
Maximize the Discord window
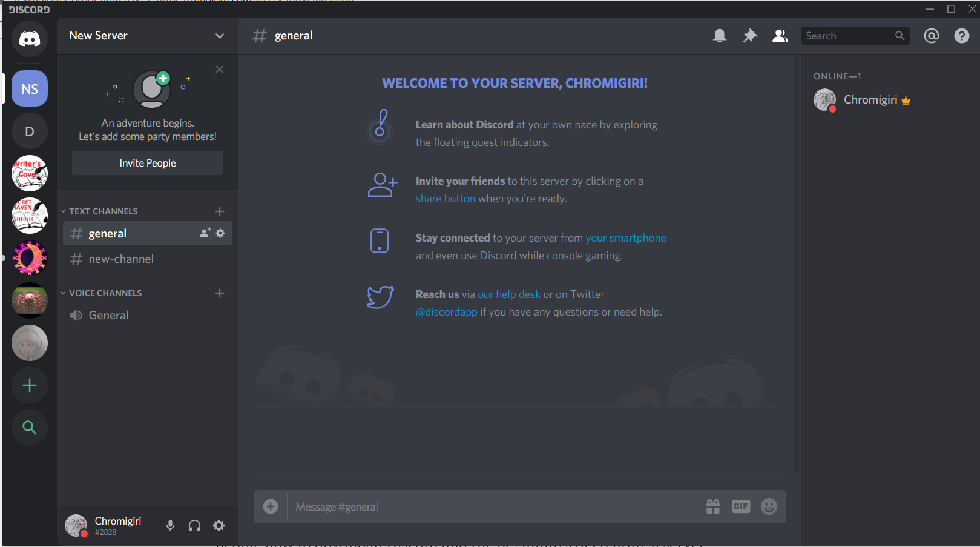pyautogui.click(x=952, y=9)
